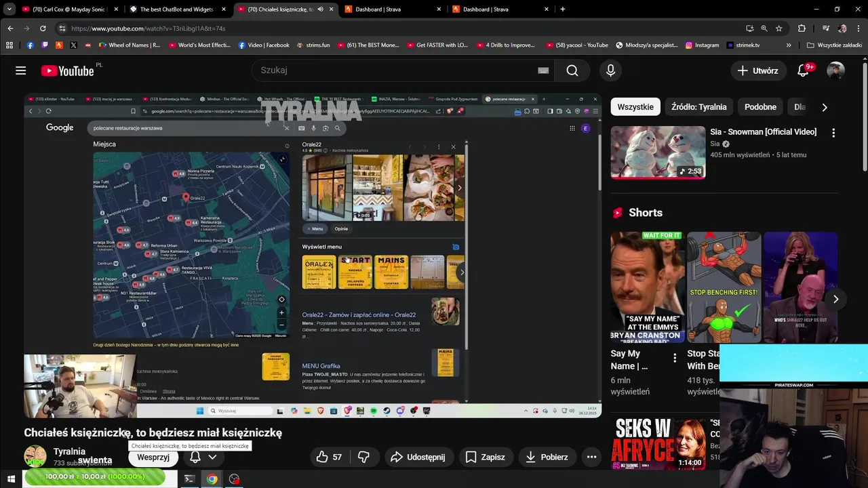Viewport: 868px width, 488px height.
Task: Open the terminal taskbar icon
Action: pyautogui.click(x=189, y=479)
